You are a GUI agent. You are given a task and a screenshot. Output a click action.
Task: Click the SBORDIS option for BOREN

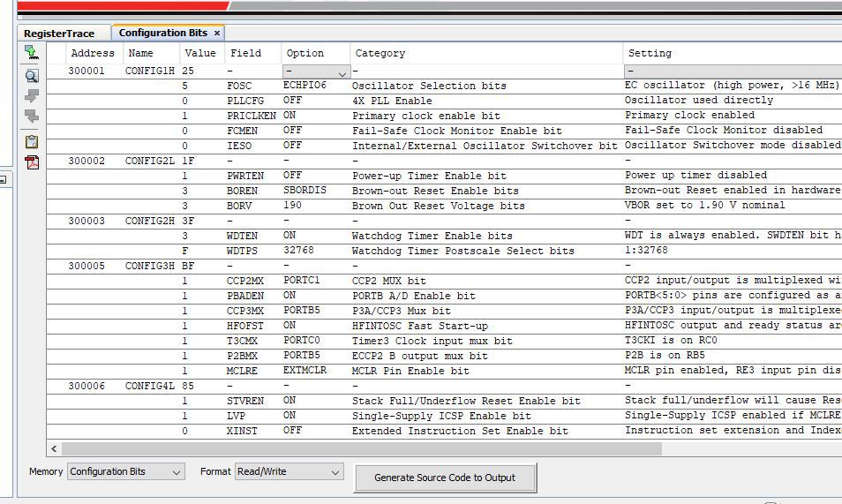point(304,190)
